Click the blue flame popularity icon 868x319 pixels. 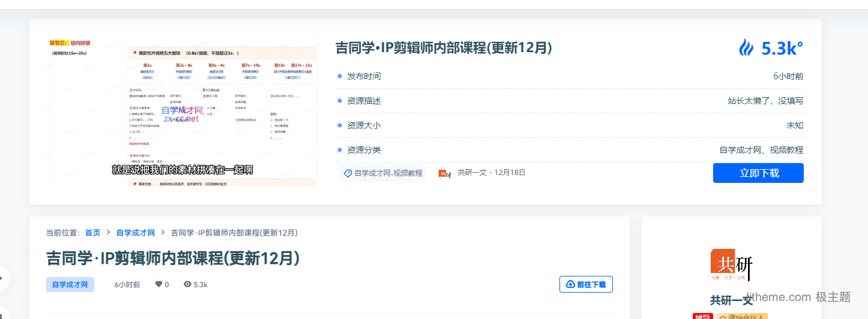click(746, 48)
